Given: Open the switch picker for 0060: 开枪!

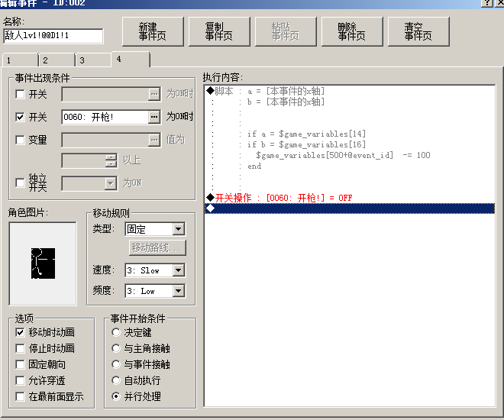Looking at the screenshot, I should coord(154,117).
